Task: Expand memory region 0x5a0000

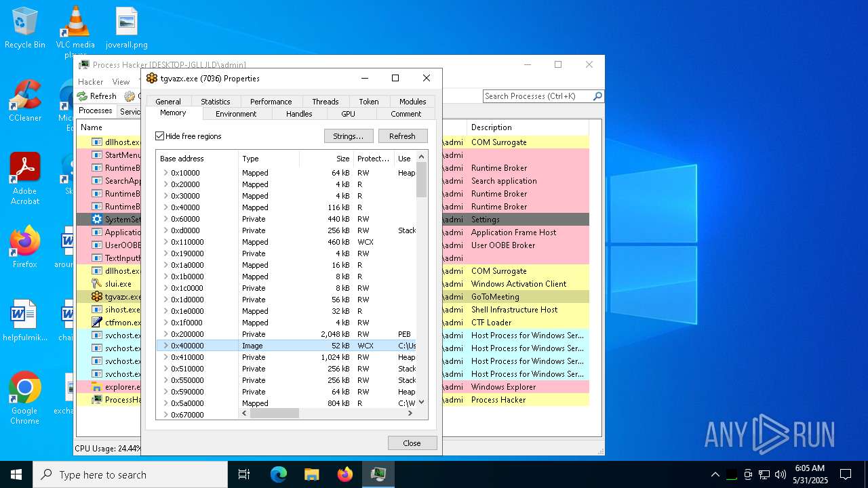Action: pyautogui.click(x=165, y=403)
